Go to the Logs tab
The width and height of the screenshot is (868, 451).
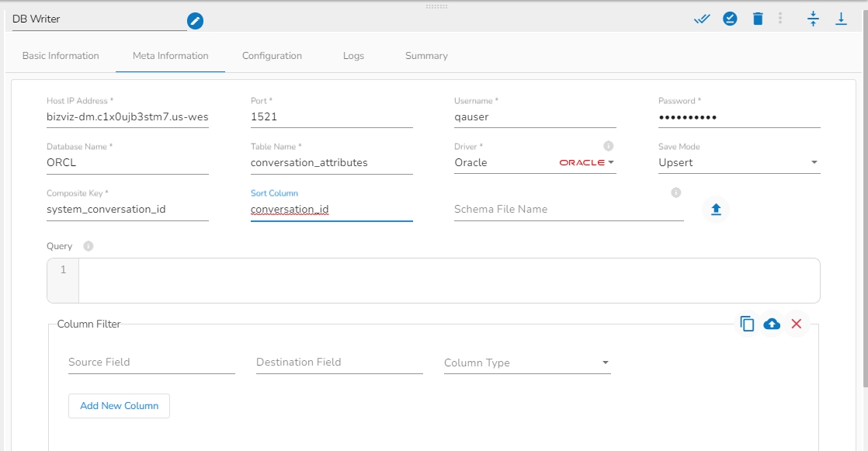[353, 56]
